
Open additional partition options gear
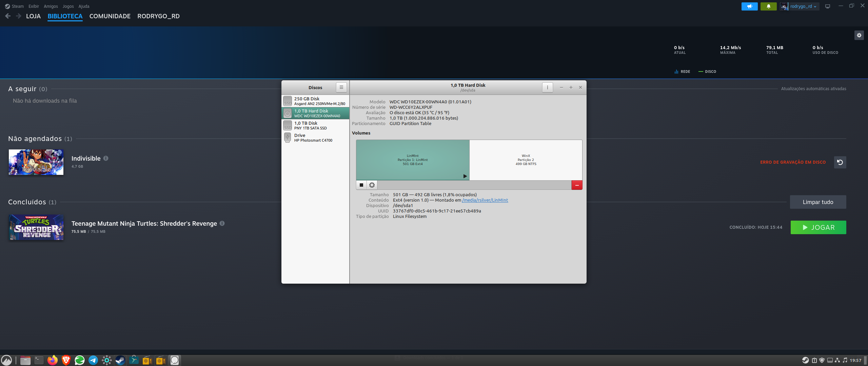click(372, 185)
